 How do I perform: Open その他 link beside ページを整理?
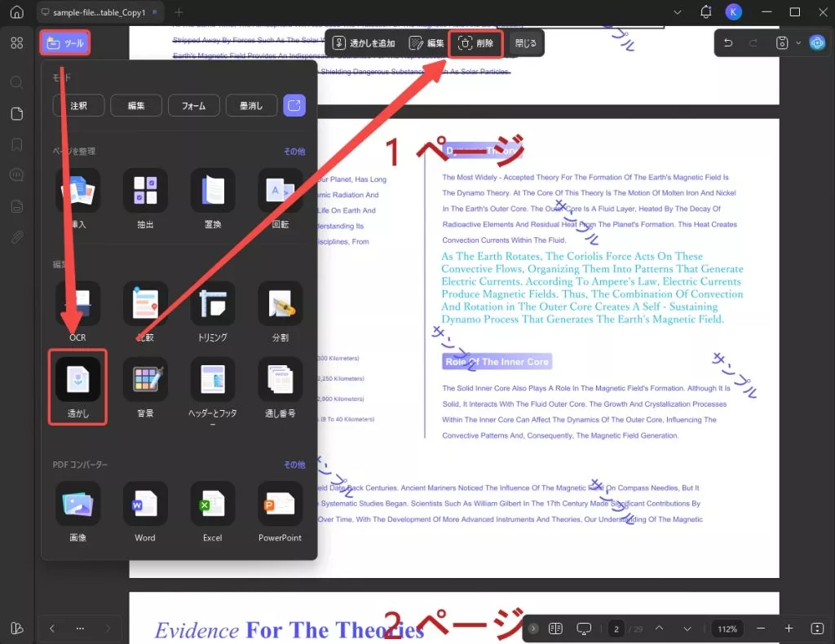tap(294, 151)
